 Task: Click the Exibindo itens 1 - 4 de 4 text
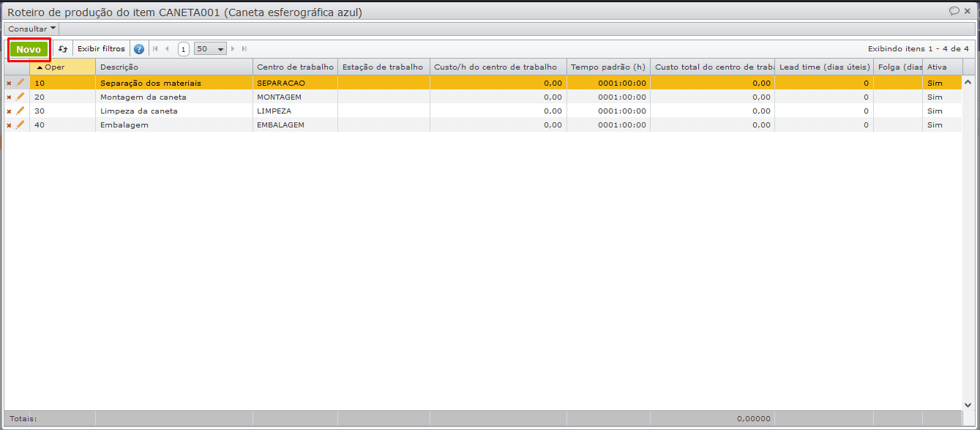point(919,49)
